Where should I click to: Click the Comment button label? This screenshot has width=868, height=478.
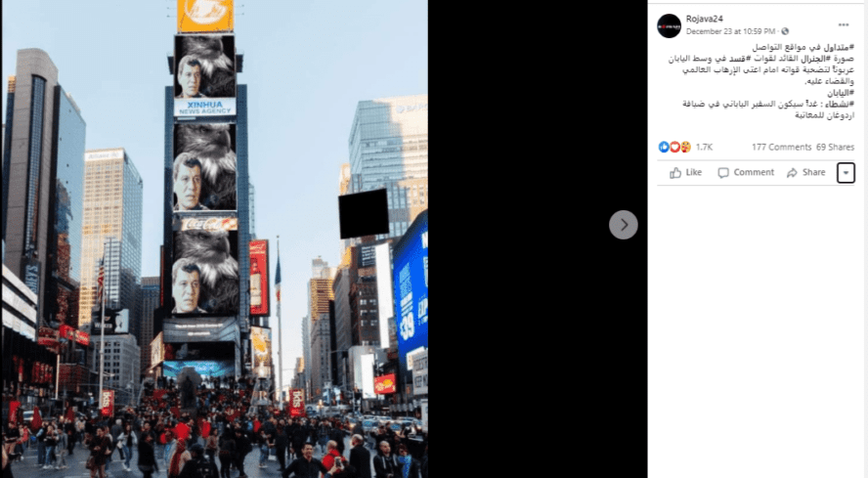tap(754, 172)
